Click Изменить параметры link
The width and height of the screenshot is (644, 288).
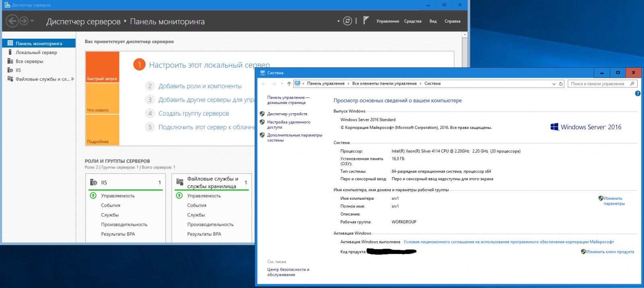[614, 201]
